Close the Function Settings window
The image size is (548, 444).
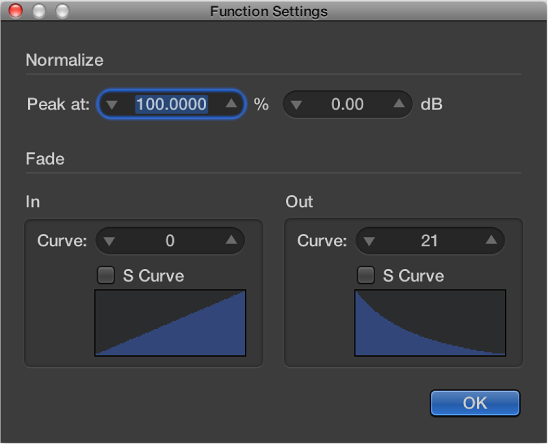tap(16, 10)
